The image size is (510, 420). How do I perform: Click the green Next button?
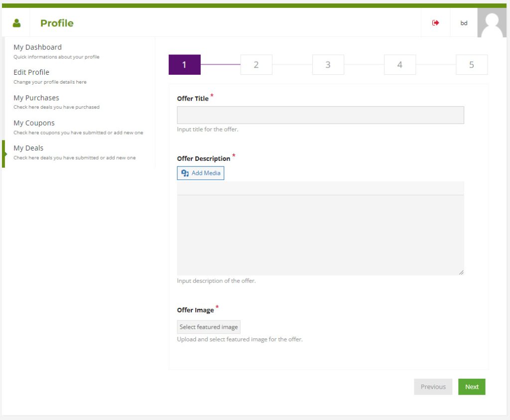[x=472, y=387]
